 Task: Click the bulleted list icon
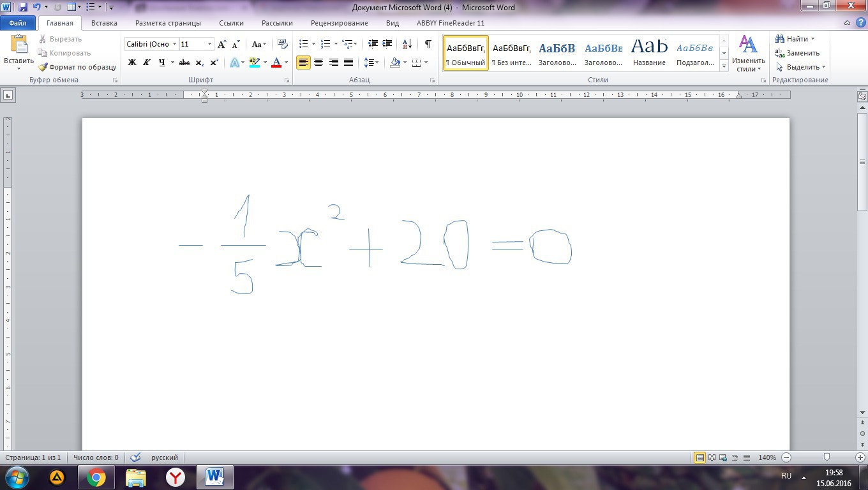[x=303, y=44]
